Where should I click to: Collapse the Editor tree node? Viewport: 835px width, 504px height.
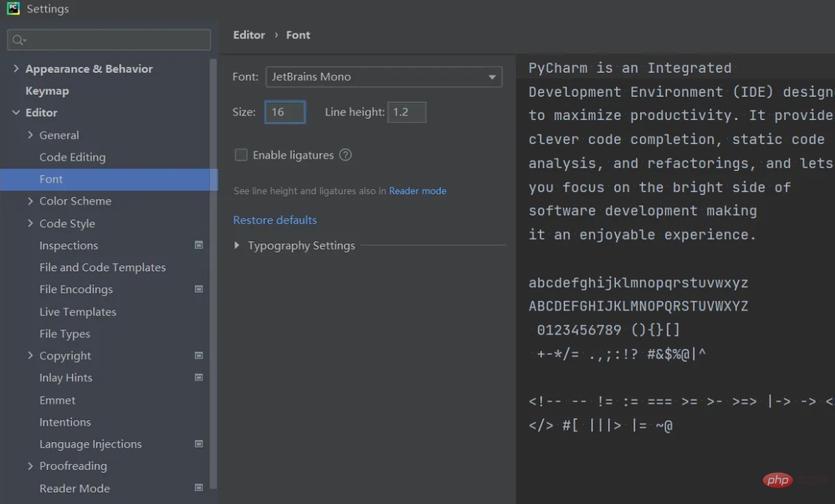(16, 113)
